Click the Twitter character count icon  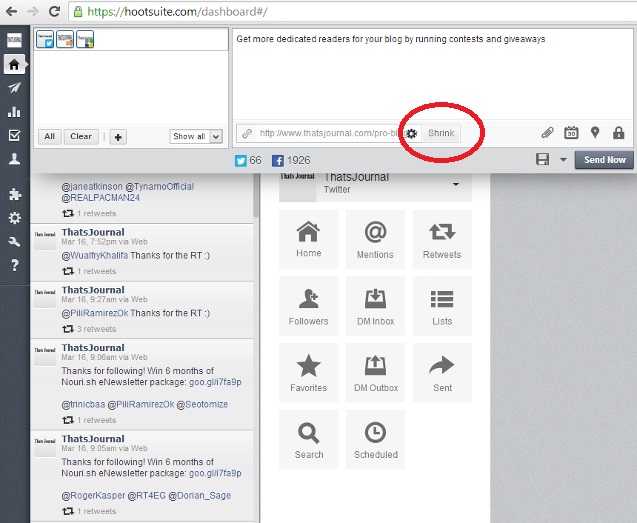pyautogui.click(x=240, y=161)
